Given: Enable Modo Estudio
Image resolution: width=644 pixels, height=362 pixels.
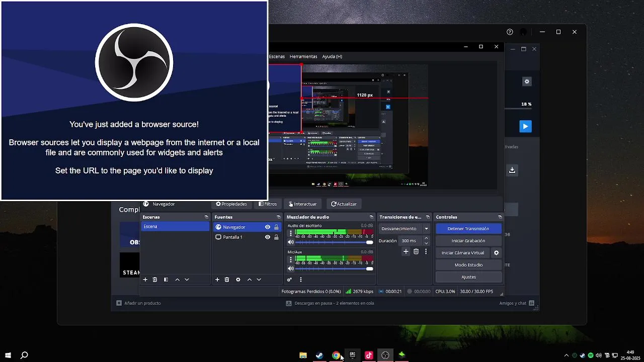Looking at the screenshot, I should 468,265.
